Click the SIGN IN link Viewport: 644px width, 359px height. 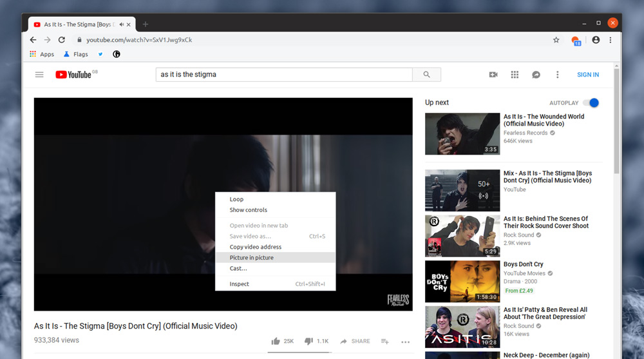pyautogui.click(x=588, y=75)
